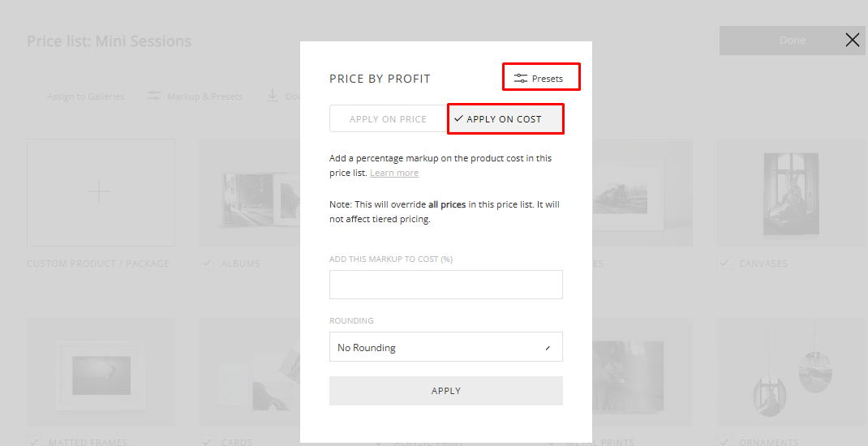
Task: Open the Learn more link
Action: [x=394, y=173]
